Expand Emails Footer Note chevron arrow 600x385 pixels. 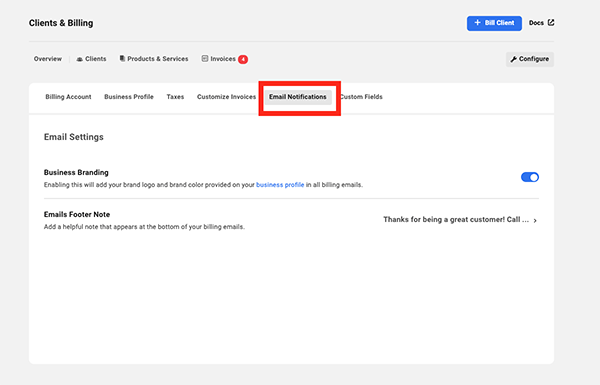click(x=535, y=220)
